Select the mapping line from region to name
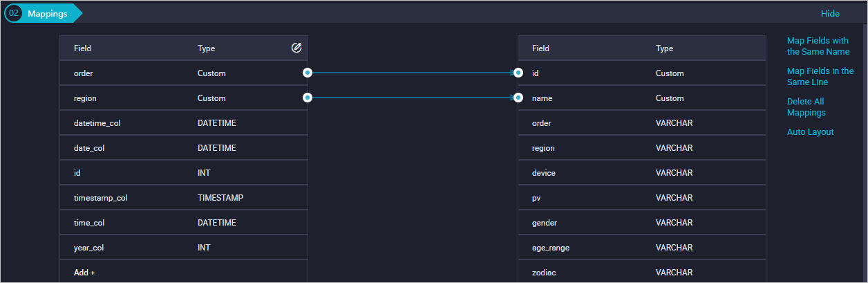Image resolution: width=868 pixels, height=283 pixels. click(x=413, y=98)
